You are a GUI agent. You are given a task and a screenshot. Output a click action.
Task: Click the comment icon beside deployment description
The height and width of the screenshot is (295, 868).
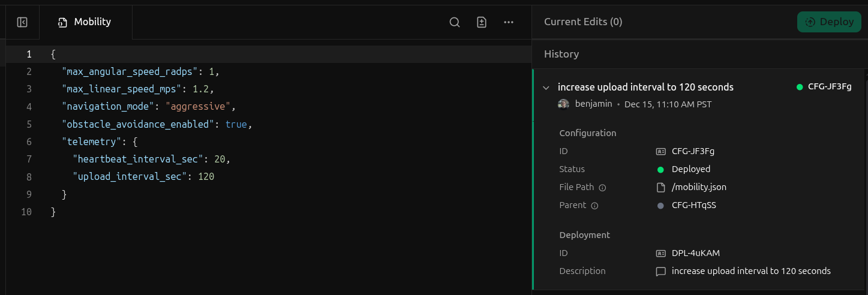point(661,271)
